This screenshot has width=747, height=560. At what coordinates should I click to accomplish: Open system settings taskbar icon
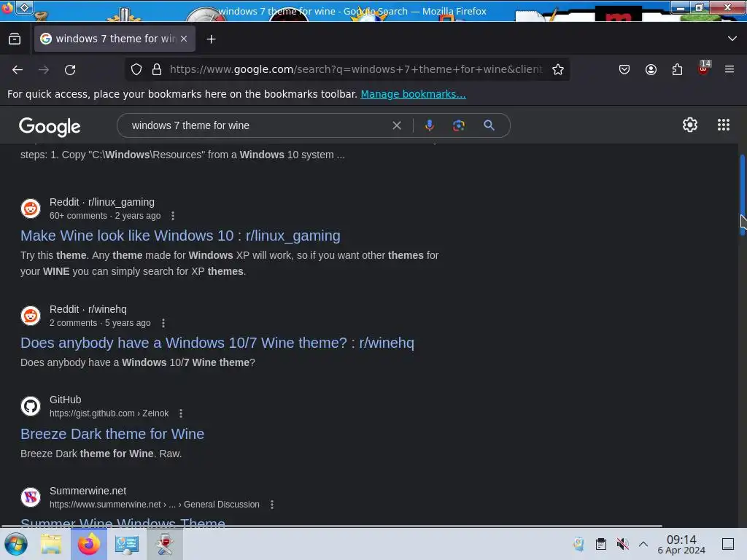pyautogui.click(x=127, y=544)
